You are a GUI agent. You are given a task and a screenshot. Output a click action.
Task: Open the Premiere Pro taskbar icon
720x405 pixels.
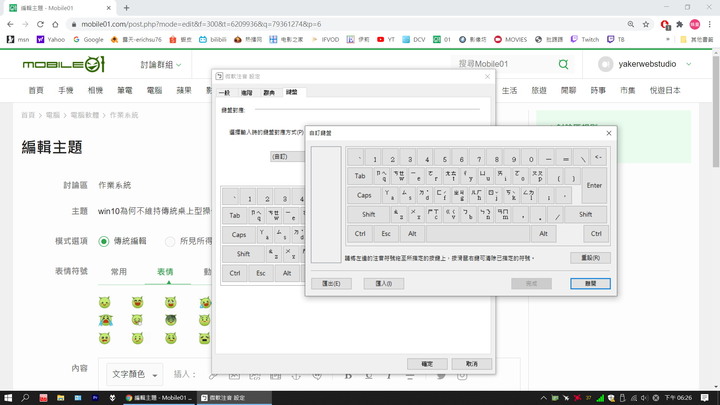tap(95, 398)
